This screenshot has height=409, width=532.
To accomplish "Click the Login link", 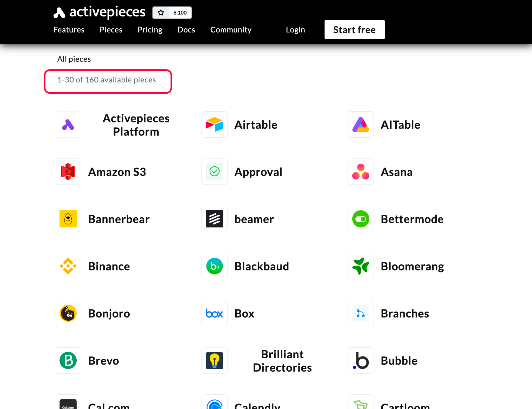I will coord(296,29).
